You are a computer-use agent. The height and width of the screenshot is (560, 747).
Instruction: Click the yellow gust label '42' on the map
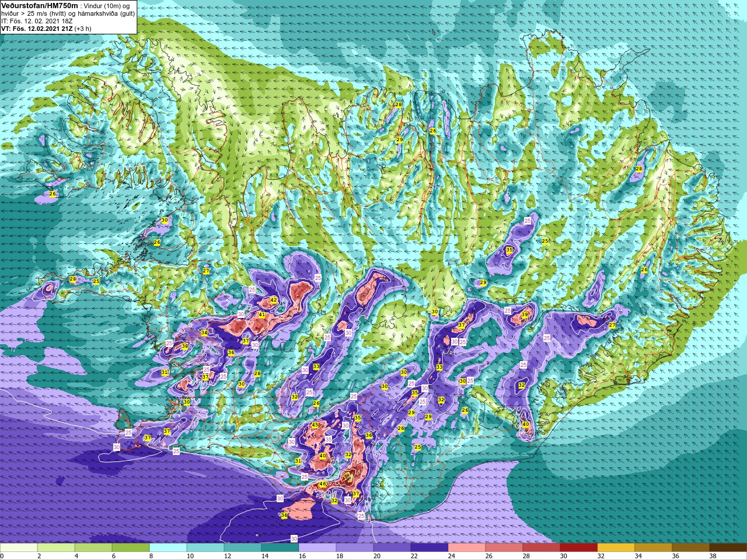(x=274, y=300)
